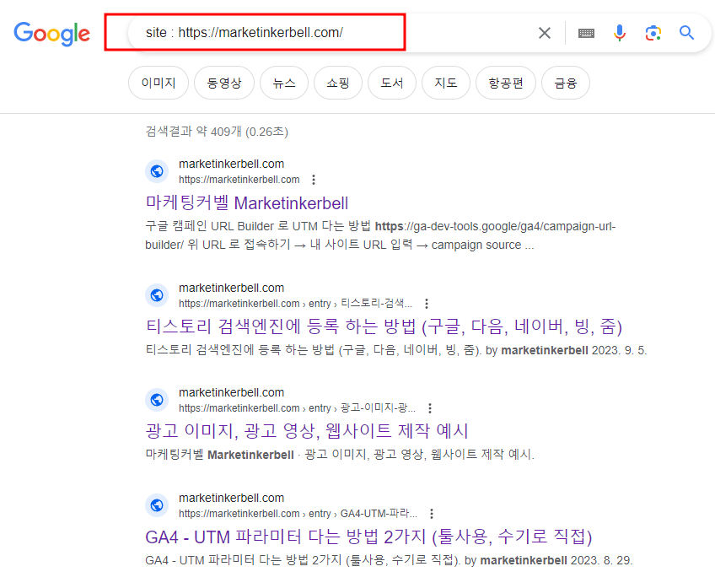Screen dimensions: 715x588
Task: Click the Google logo
Action: [x=51, y=34]
